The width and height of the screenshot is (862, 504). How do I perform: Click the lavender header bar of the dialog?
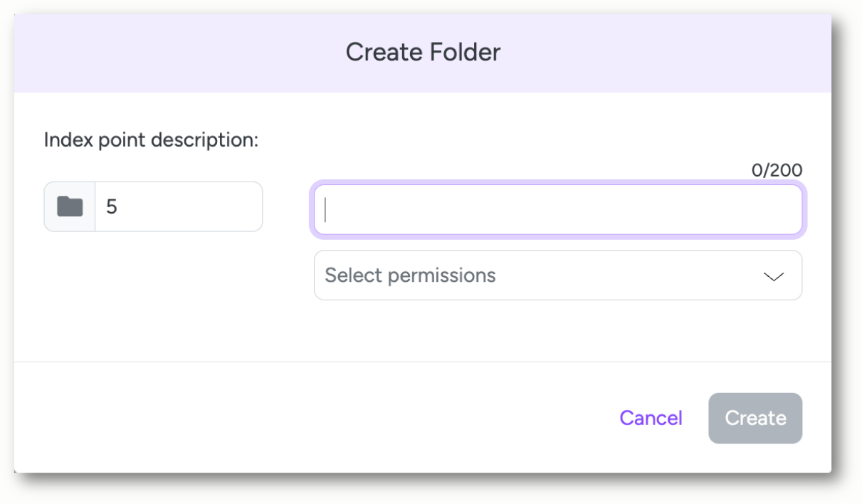pyautogui.click(x=423, y=53)
